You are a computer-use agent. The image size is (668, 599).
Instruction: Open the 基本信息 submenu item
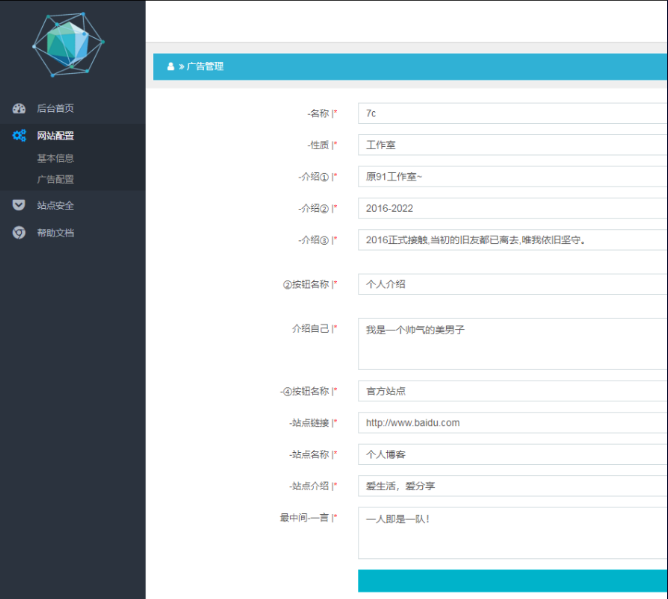tap(55, 158)
